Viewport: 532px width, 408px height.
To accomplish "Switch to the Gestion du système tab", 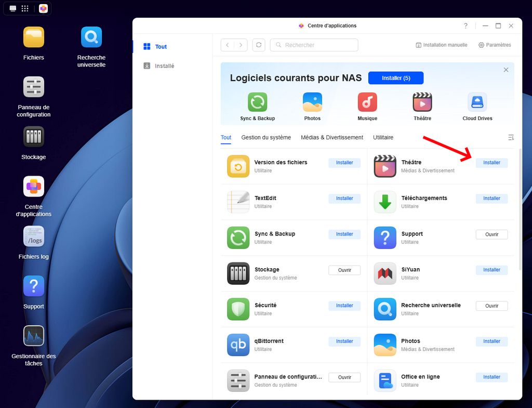I will (x=266, y=138).
